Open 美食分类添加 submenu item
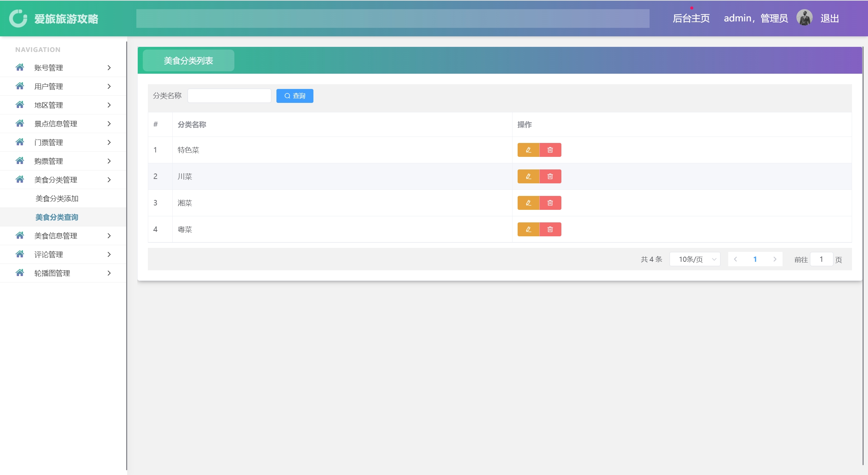This screenshot has height=475, width=868. (57, 198)
